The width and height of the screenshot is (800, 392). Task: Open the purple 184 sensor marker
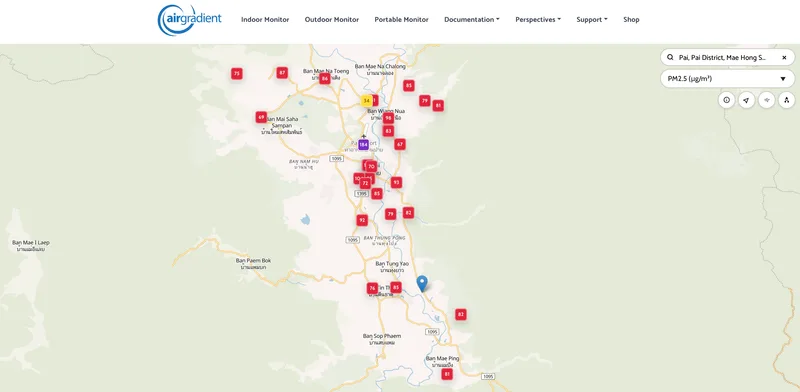coord(363,145)
